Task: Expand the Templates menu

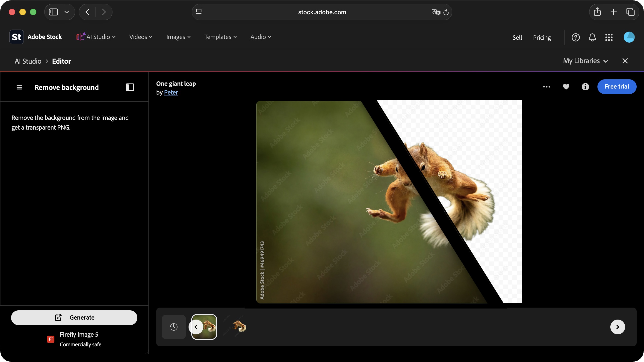Action: click(x=221, y=37)
